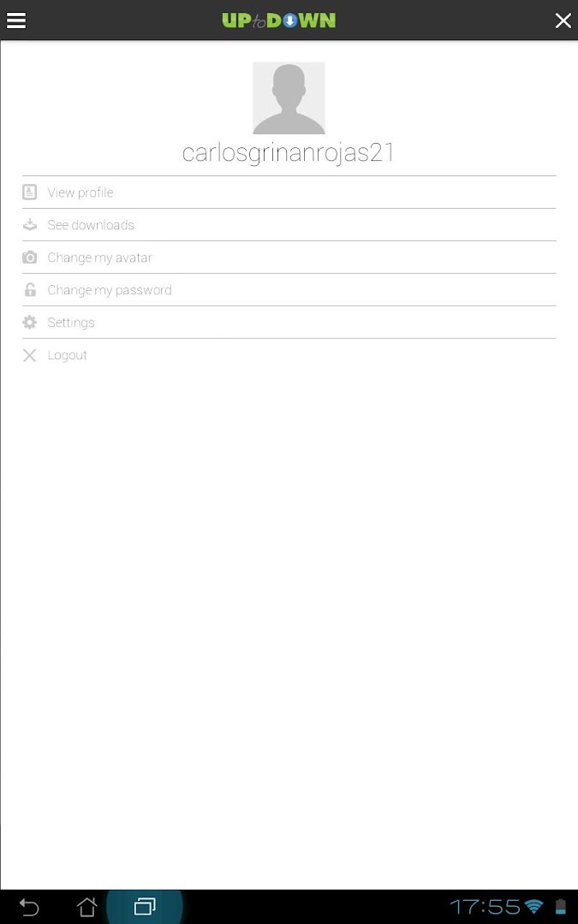Tap the Android home button

point(87,907)
